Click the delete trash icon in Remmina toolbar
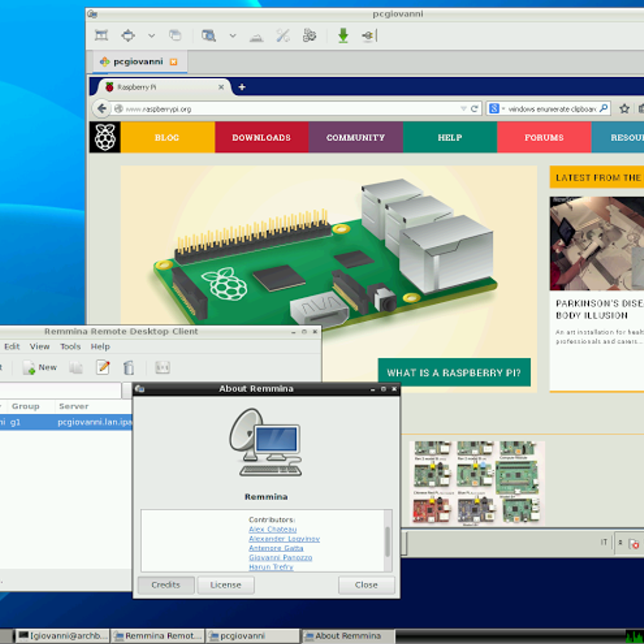 coord(129,368)
